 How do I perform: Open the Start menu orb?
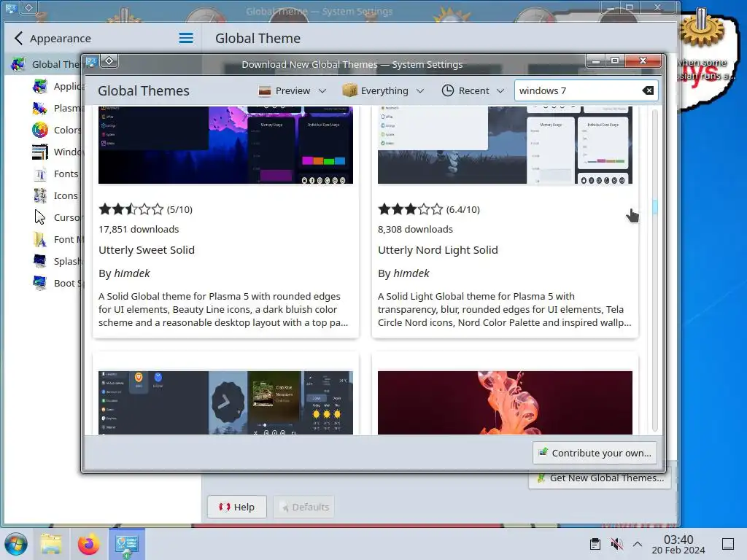[16, 544]
